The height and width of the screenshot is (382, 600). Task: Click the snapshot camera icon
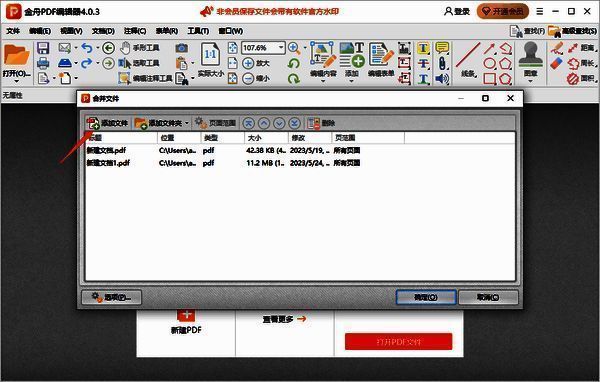[x=182, y=48]
